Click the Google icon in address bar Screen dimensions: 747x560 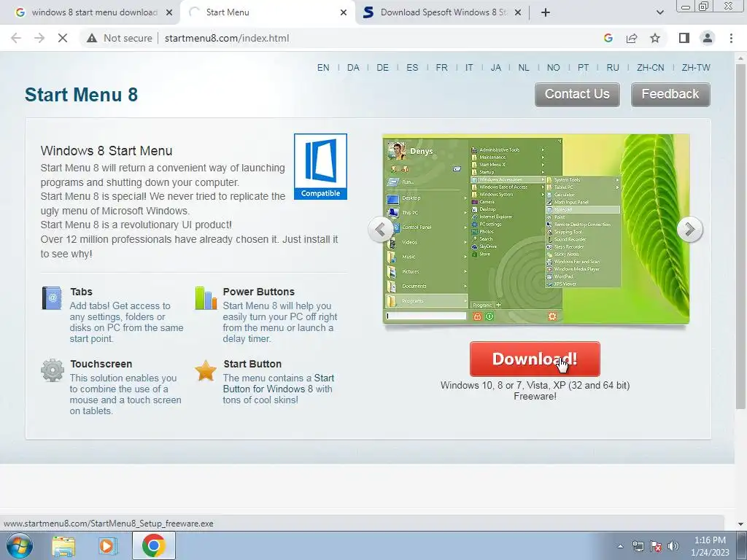(608, 38)
